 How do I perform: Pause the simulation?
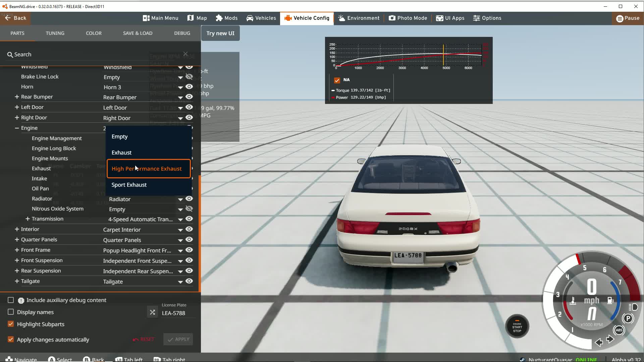pos(627,18)
